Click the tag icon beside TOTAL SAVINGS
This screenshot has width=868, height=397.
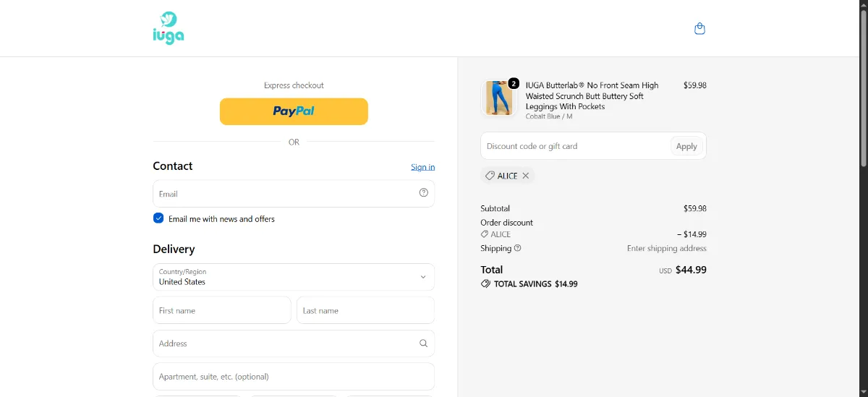click(485, 284)
